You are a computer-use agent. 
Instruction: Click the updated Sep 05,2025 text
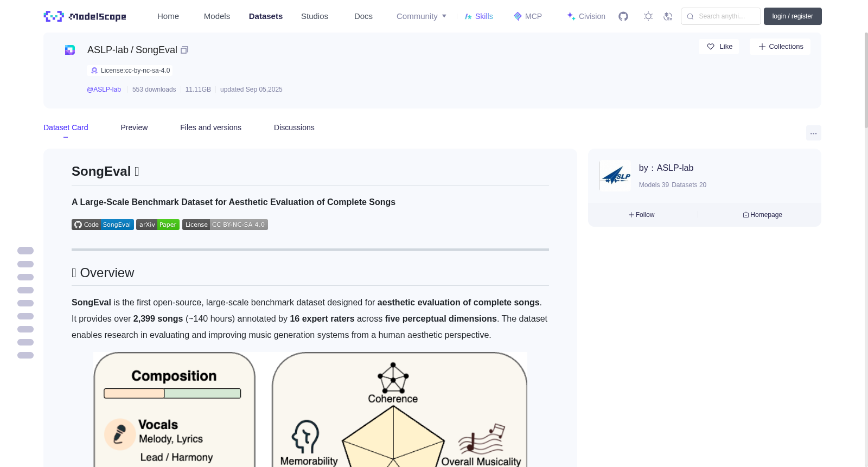(x=251, y=89)
